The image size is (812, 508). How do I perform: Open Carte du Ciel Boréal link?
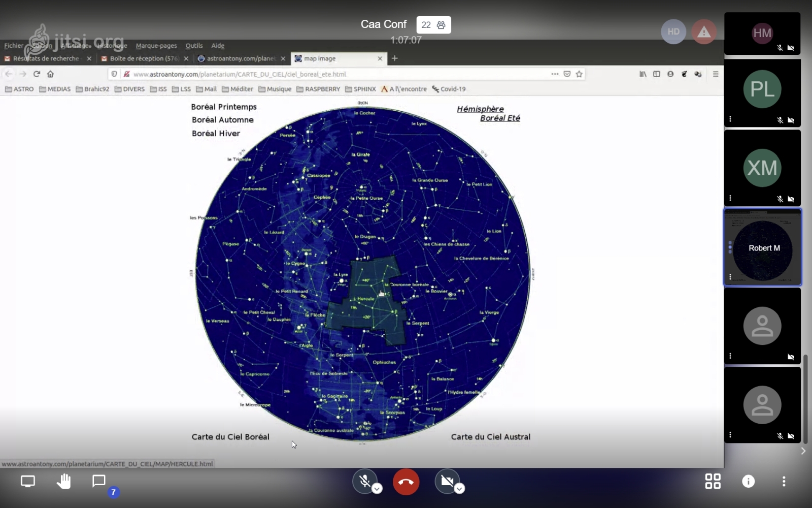point(230,437)
